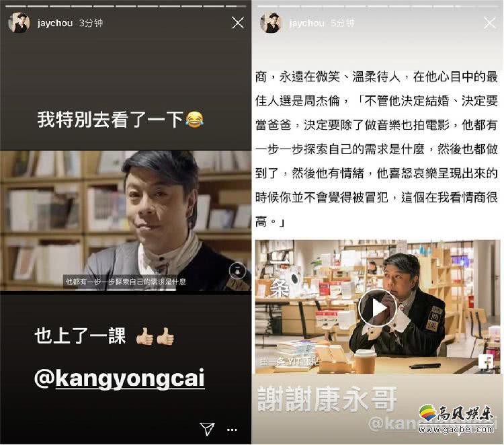Close the left jaychou story
The height and width of the screenshot is (445, 504).
pyautogui.click(x=238, y=23)
